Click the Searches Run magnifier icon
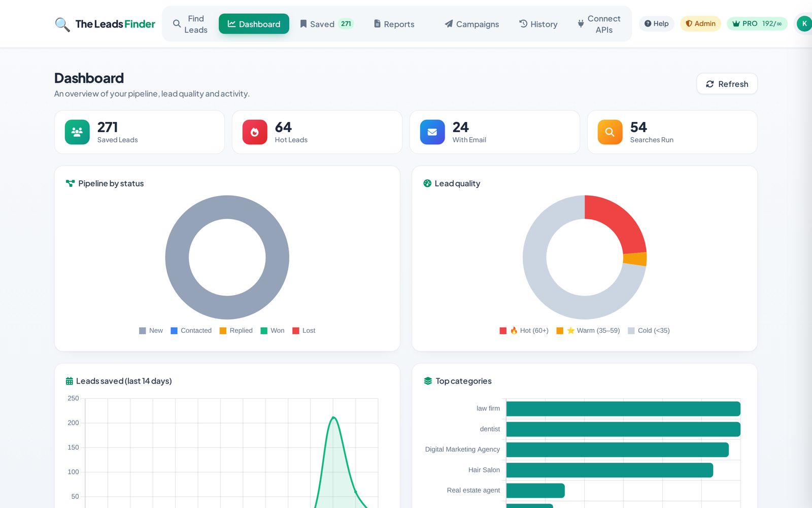 [610, 132]
